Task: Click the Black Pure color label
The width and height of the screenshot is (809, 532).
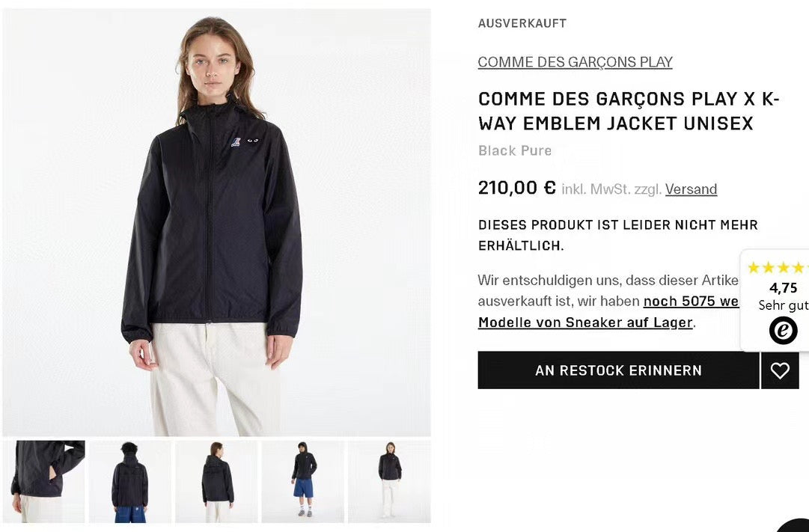Action: [514, 150]
